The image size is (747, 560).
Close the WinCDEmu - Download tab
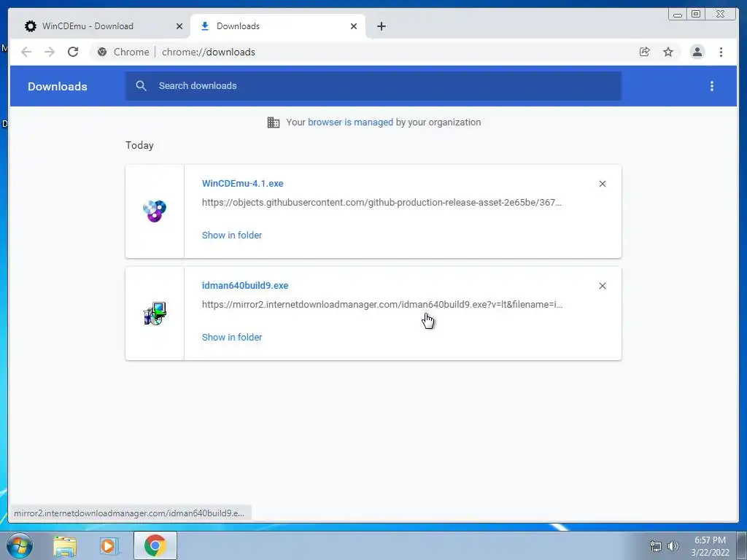point(179,26)
